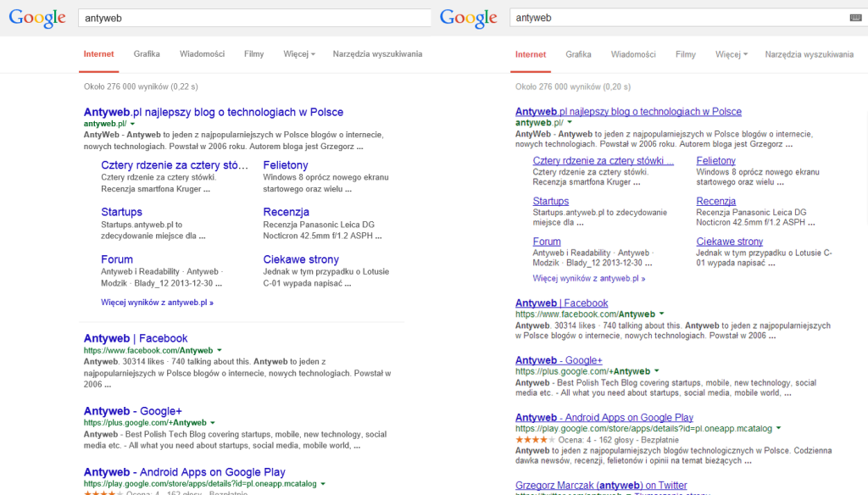This screenshot has height=495, width=868.
Task: Click 'Więcej wyników z antyweb.pl »' on right page
Action: (x=589, y=279)
